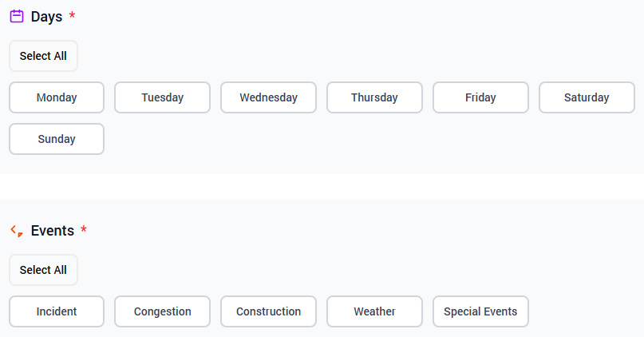Toggle the Incident event type
Screen dimensions: 644x337
point(57,311)
